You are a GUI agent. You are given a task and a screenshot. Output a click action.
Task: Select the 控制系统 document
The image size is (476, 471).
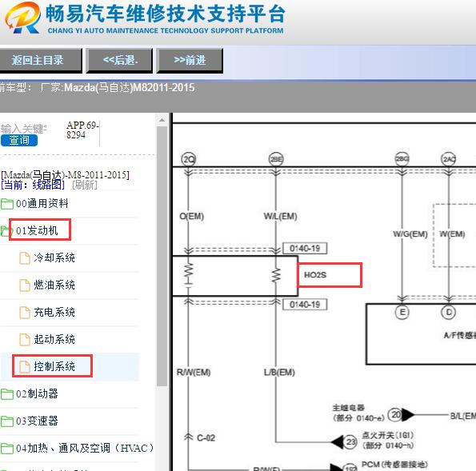[54, 366]
